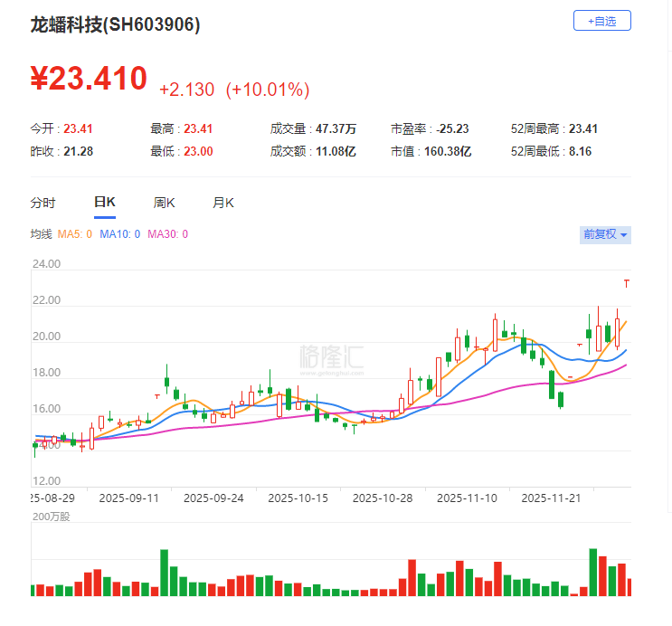Click the 成交量 value 47.37万
This screenshot has width=672, height=626.
(336, 128)
